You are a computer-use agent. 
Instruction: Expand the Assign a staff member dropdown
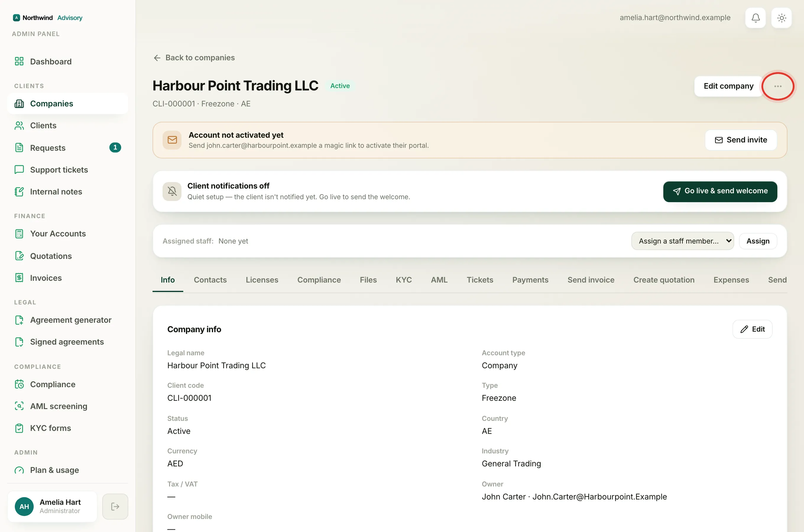tap(683, 241)
